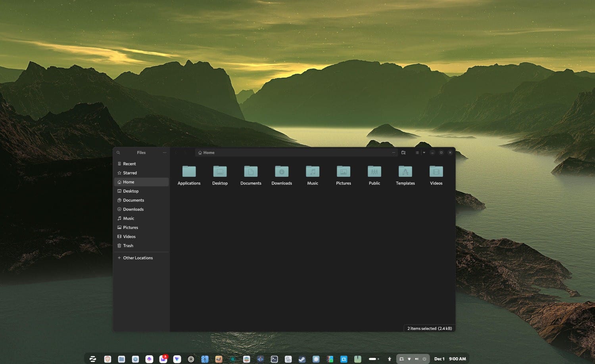Click the Home breadcrumb in the path bar

click(x=206, y=152)
